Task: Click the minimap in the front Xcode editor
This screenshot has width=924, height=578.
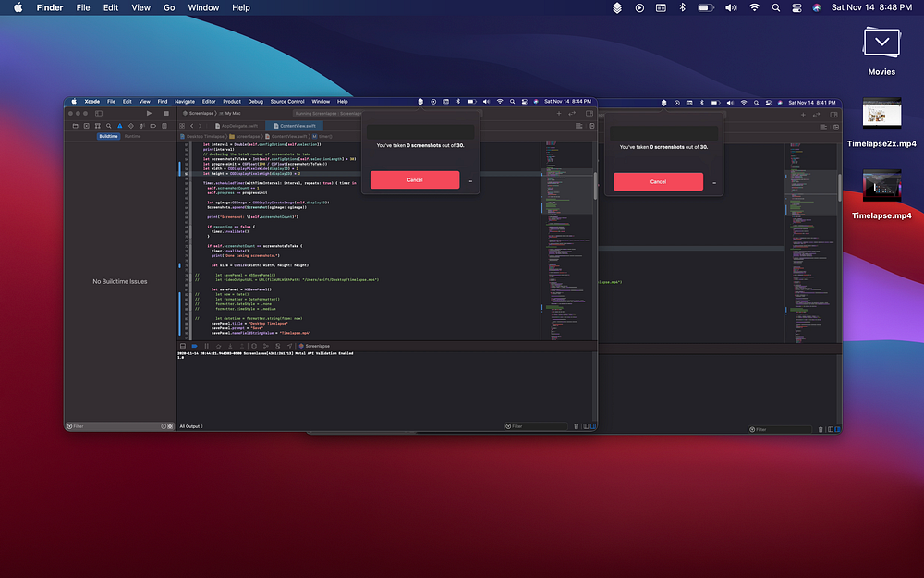Action: (x=567, y=240)
